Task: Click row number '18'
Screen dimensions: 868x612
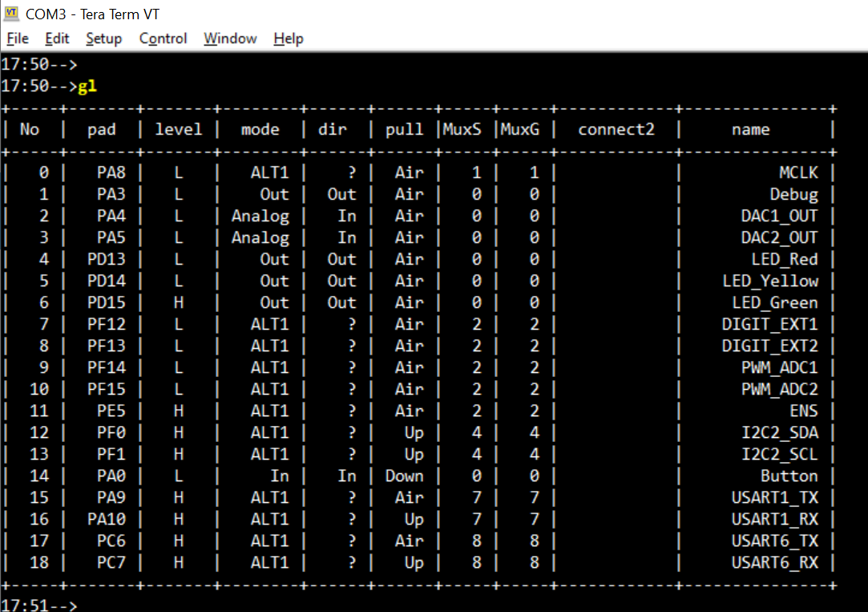Action: click(38, 562)
